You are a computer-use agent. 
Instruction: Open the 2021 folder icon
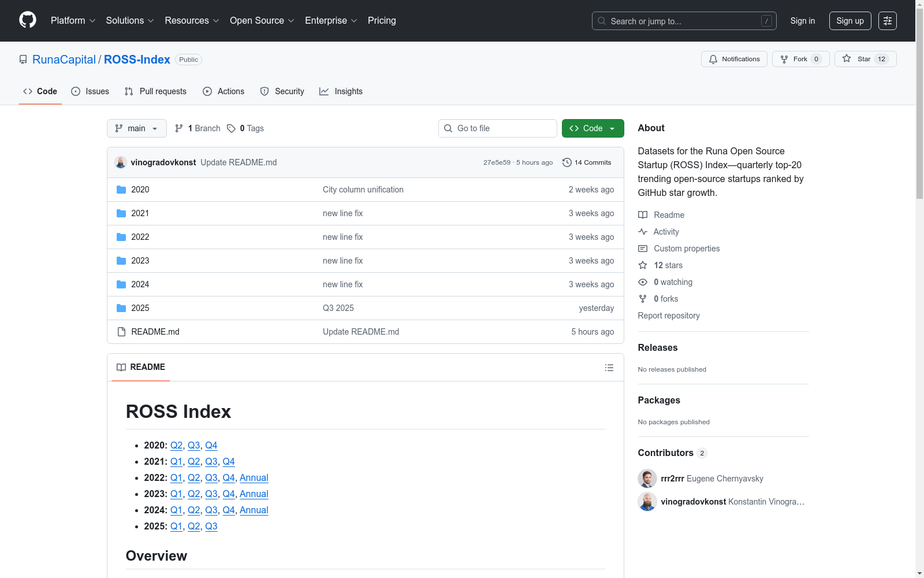click(121, 213)
